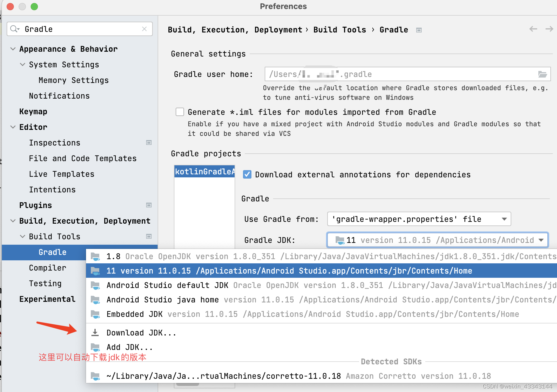Click JDK icon inside Gradle JDK combo box
Viewport: 557px width, 392px height.
click(340, 240)
